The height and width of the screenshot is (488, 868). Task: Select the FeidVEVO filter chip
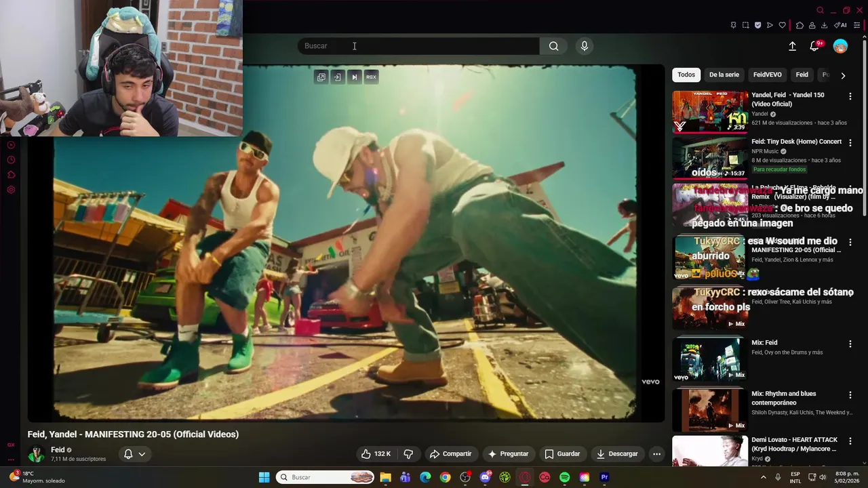[x=768, y=75]
